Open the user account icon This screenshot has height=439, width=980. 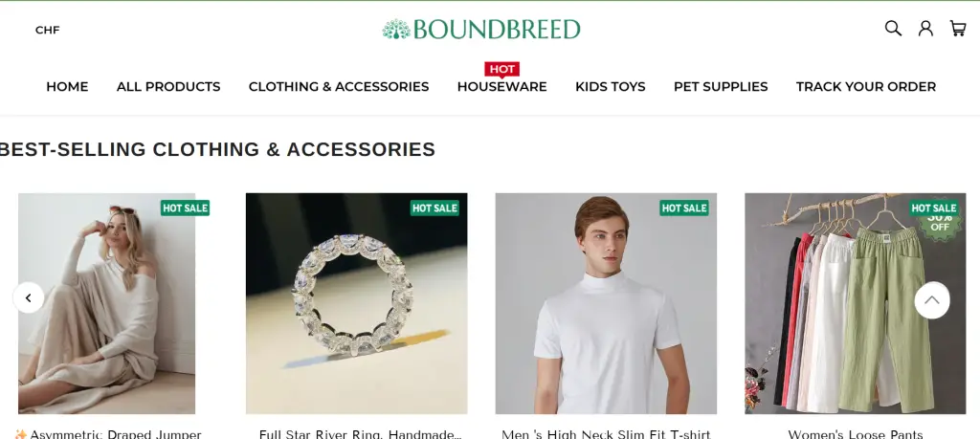[925, 28]
